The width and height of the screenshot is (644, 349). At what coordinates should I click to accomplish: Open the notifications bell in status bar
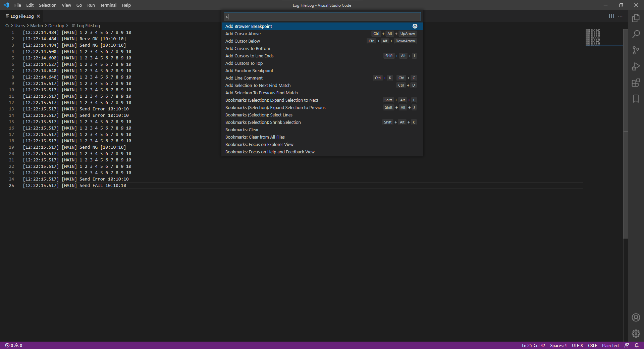click(637, 345)
